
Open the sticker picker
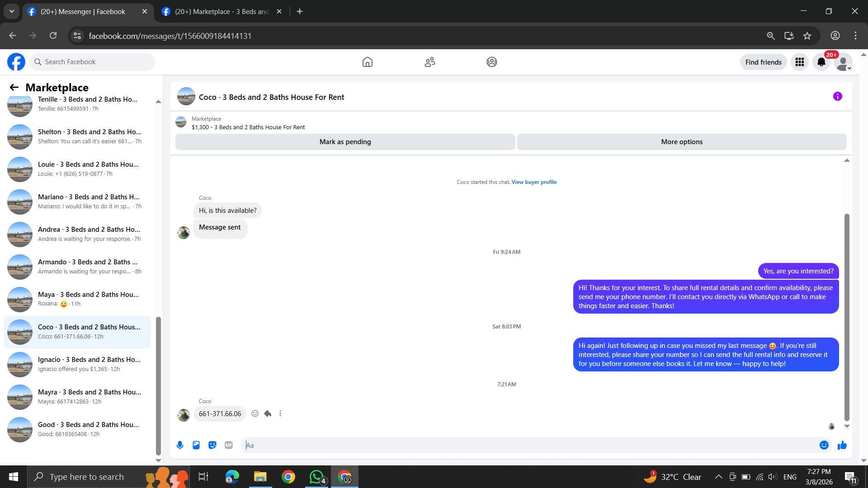(x=212, y=445)
